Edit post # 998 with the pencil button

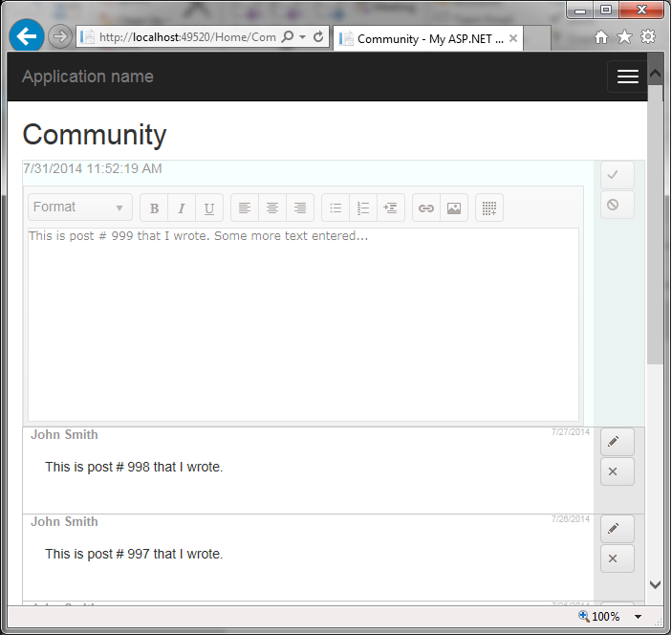pyautogui.click(x=618, y=442)
